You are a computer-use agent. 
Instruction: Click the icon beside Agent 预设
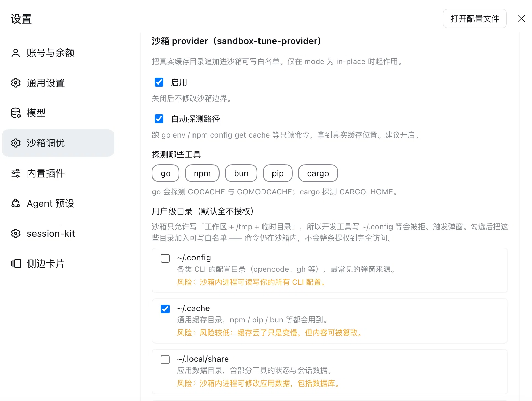[x=16, y=203]
